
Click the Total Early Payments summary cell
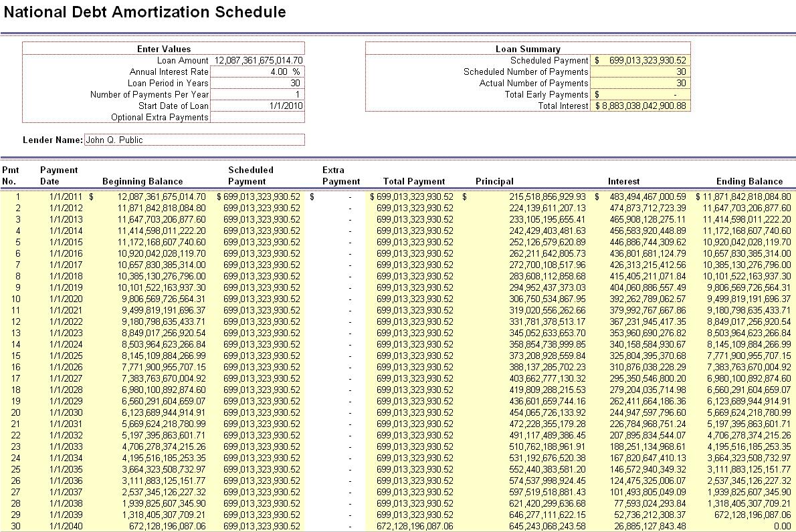tap(640, 94)
